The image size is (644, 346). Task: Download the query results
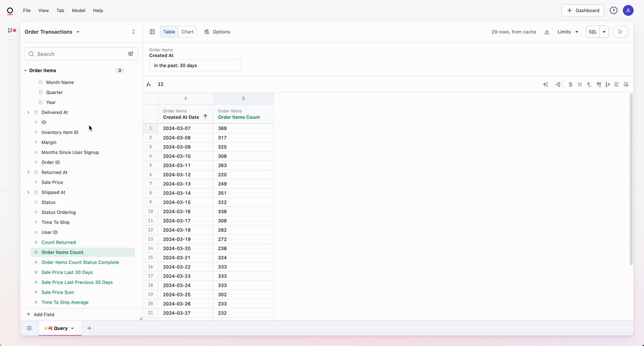(x=547, y=31)
